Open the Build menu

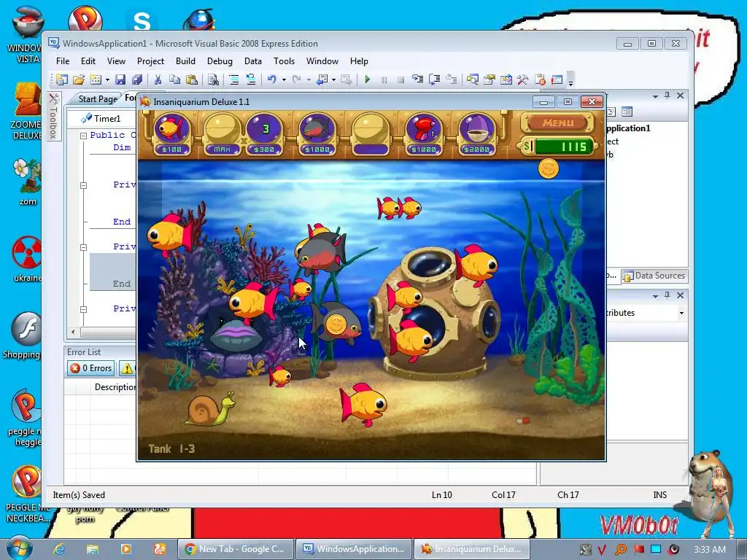coord(185,61)
